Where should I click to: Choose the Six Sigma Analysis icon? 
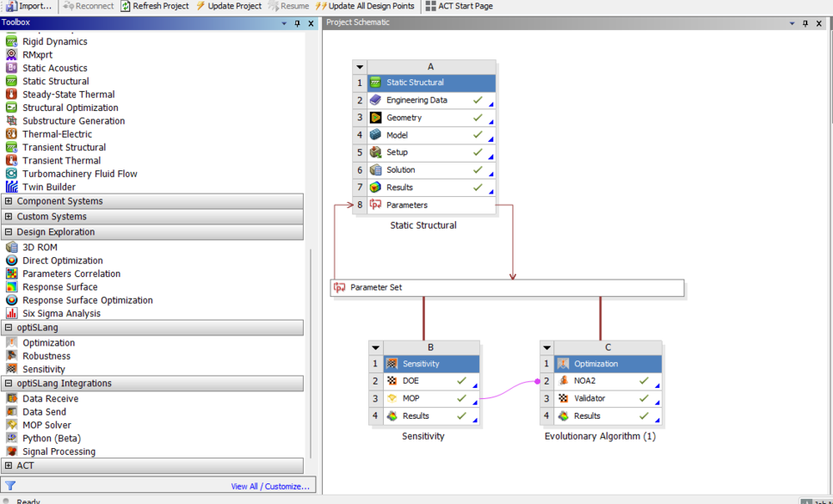11,313
